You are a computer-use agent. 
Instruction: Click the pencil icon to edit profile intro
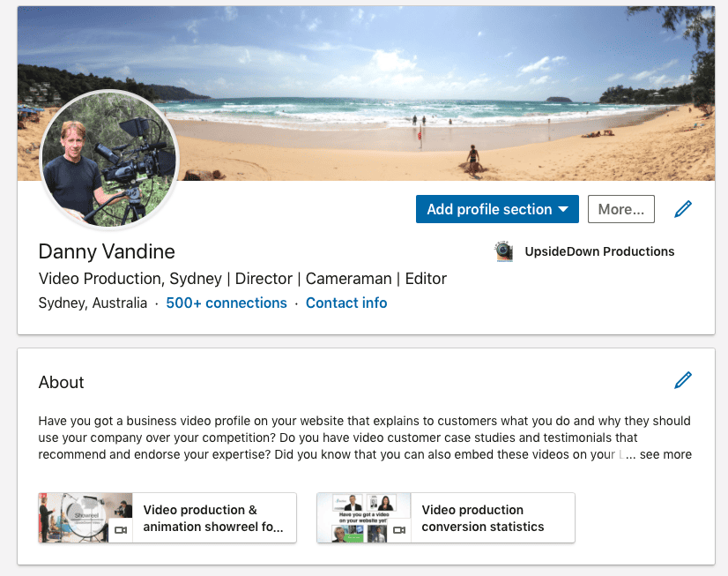pos(683,209)
